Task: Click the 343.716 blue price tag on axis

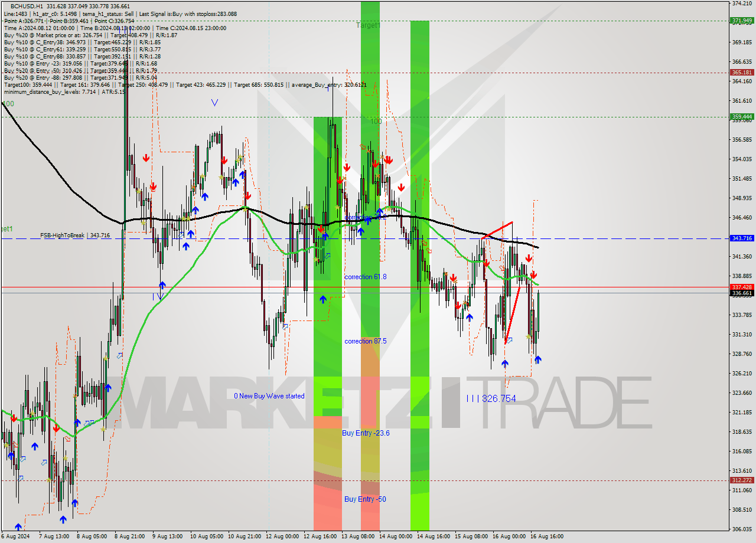Action: point(742,238)
